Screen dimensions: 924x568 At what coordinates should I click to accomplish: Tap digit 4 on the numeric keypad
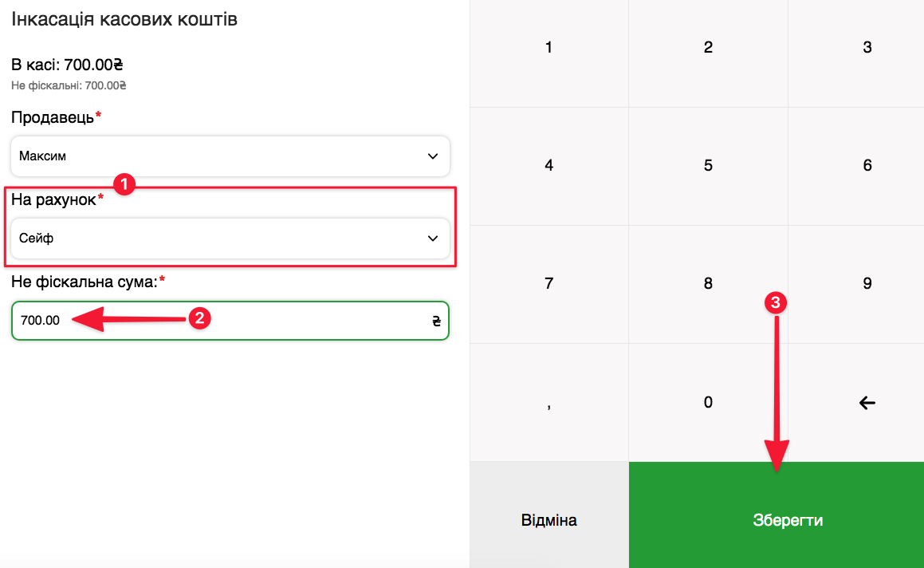(x=549, y=166)
